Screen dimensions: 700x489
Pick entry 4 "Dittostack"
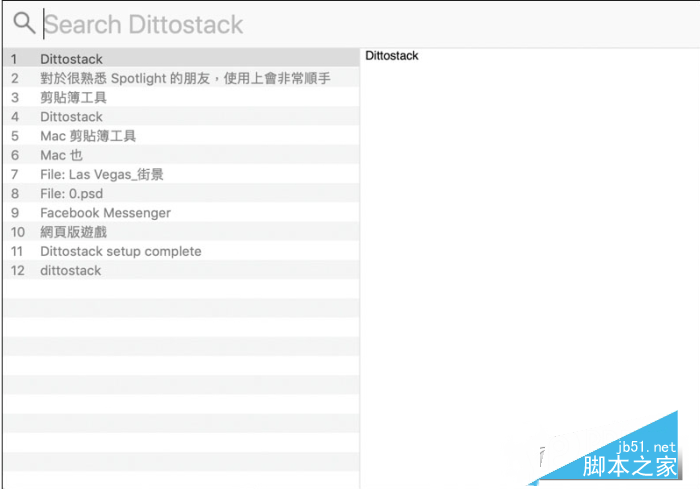pos(181,117)
